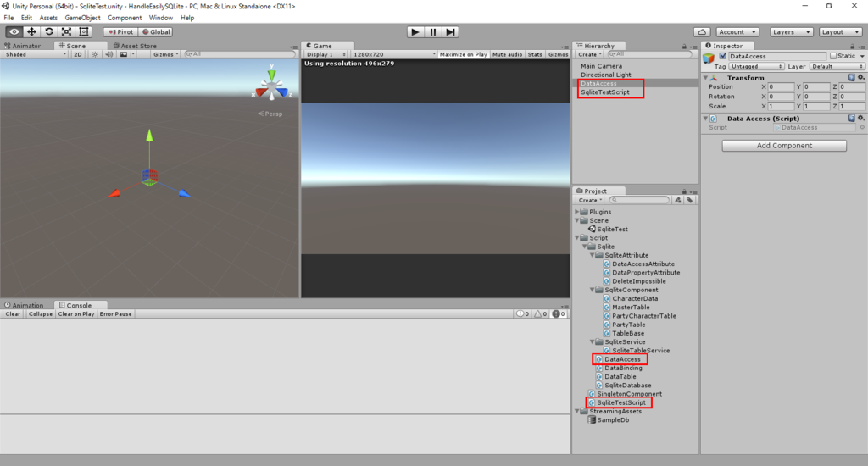Collapse the Transform component
Image resolution: width=868 pixels, height=466 pixels.
(705, 78)
